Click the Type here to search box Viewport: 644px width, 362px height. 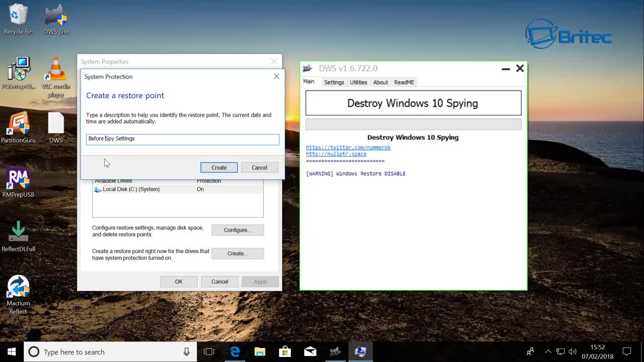[110, 352]
